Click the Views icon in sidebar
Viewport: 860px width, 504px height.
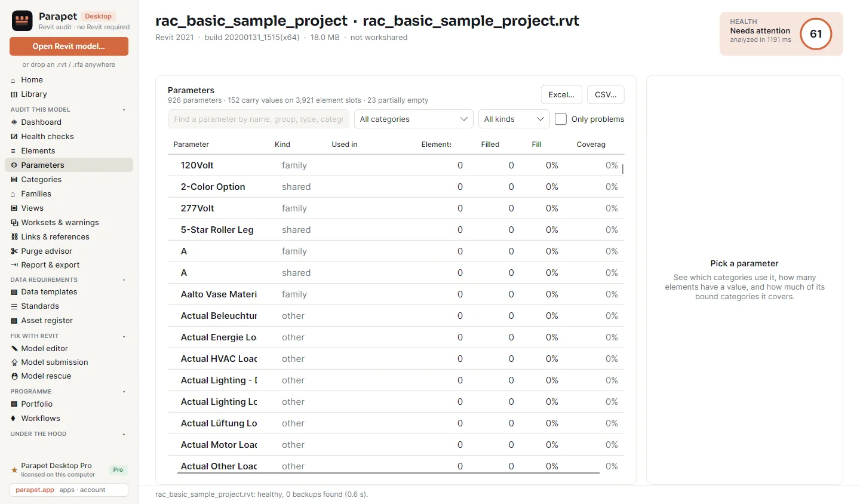pos(14,208)
